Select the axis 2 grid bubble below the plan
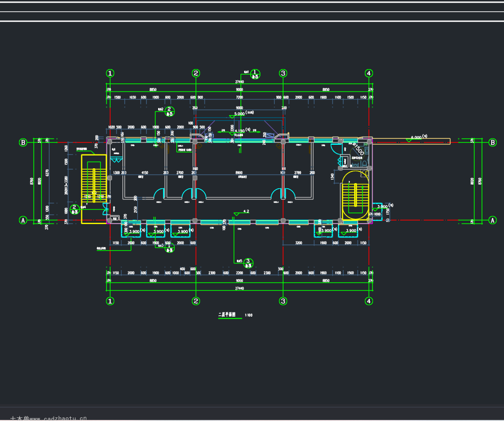The height and width of the screenshot is (421, 504). [196, 301]
